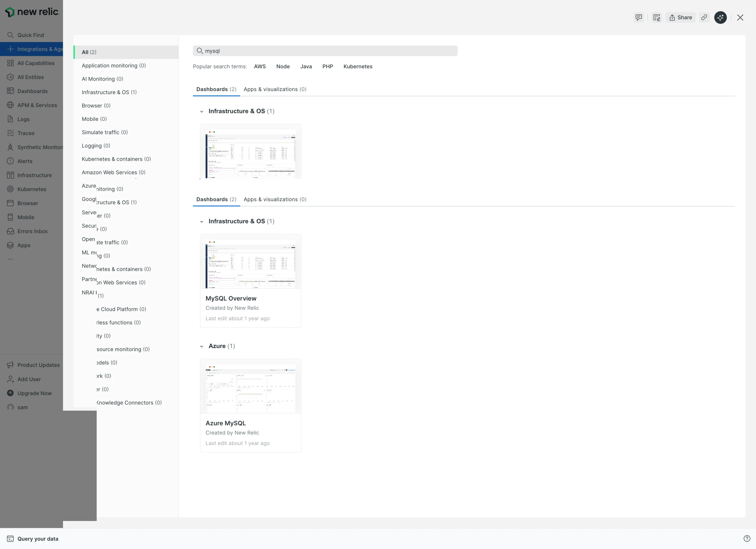Open Traces from the sidebar
The image size is (756, 549).
click(x=31, y=133)
